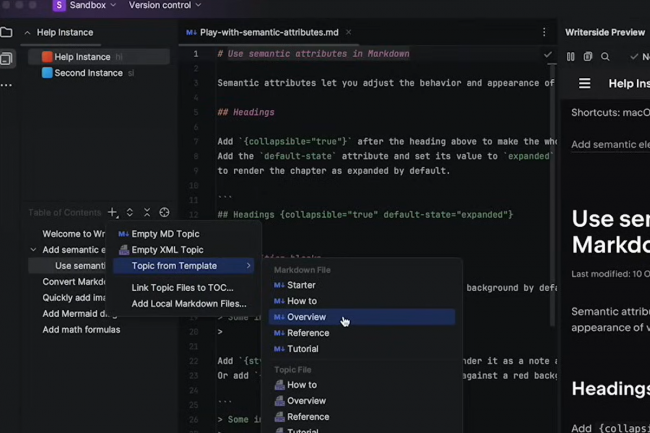Viewport: 650px width, 433px height.
Task: Open Welcome to Writerside topic
Action: tap(73, 234)
